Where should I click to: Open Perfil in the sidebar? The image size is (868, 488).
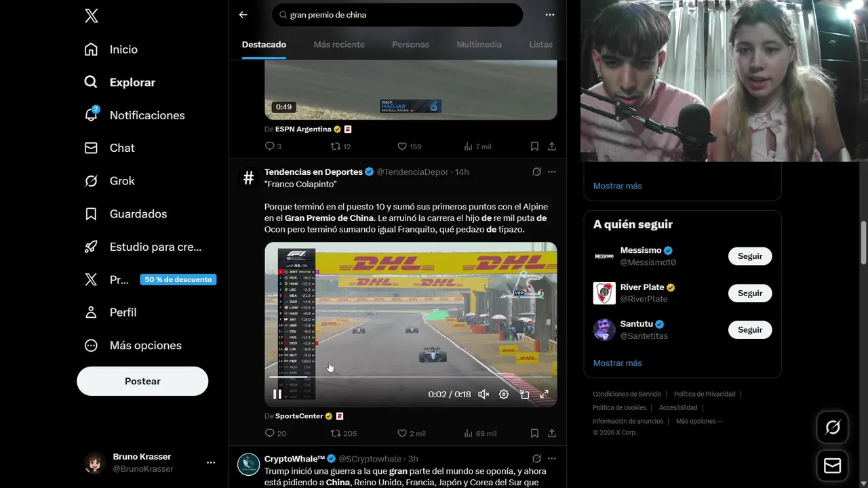pyautogui.click(x=110, y=312)
